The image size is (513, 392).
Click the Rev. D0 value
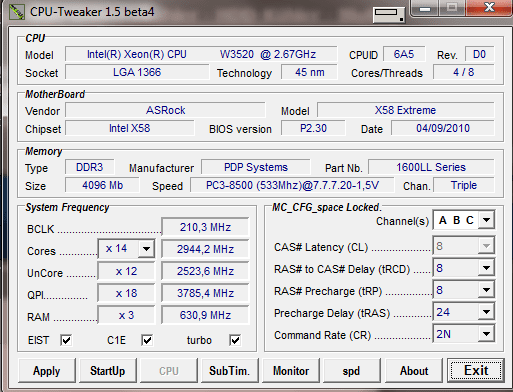pyautogui.click(x=479, y=54)
